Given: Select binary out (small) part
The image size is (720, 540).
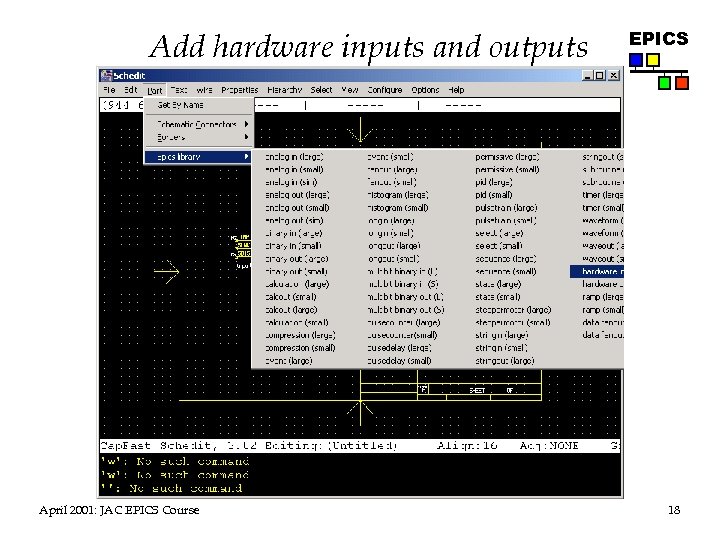Looking at the screenshot, I should tap(296, 271).
